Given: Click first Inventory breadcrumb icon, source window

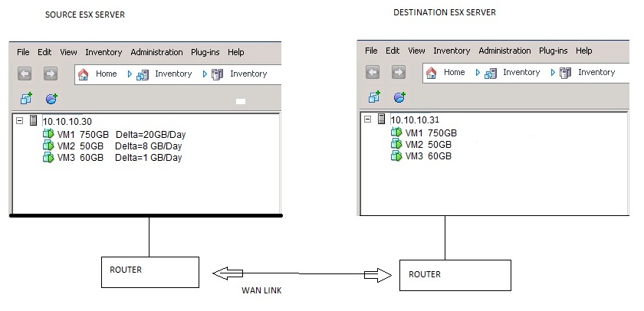Looking at the screenshot, I should 143,74.
